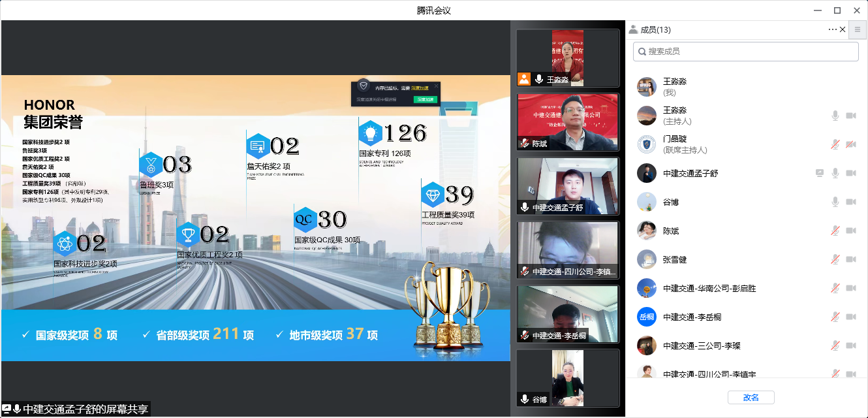Close the members panel with the X
868x418 pixels.
point(843,29)
